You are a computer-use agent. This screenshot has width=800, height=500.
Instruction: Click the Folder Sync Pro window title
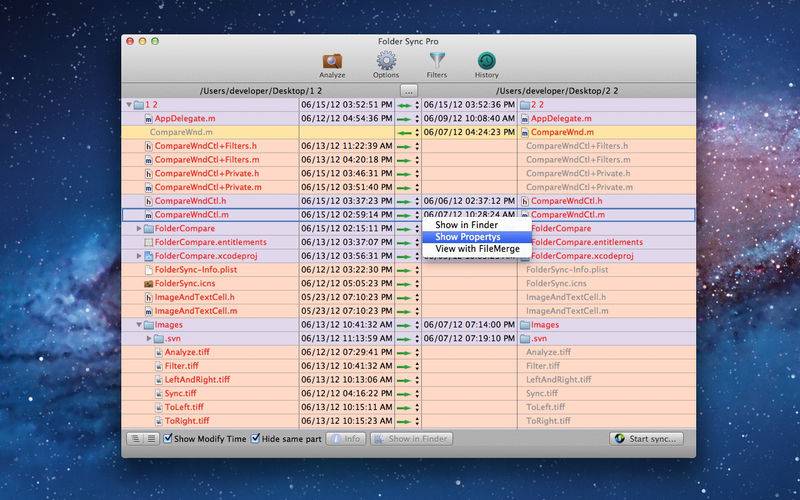tap(408, 41)
